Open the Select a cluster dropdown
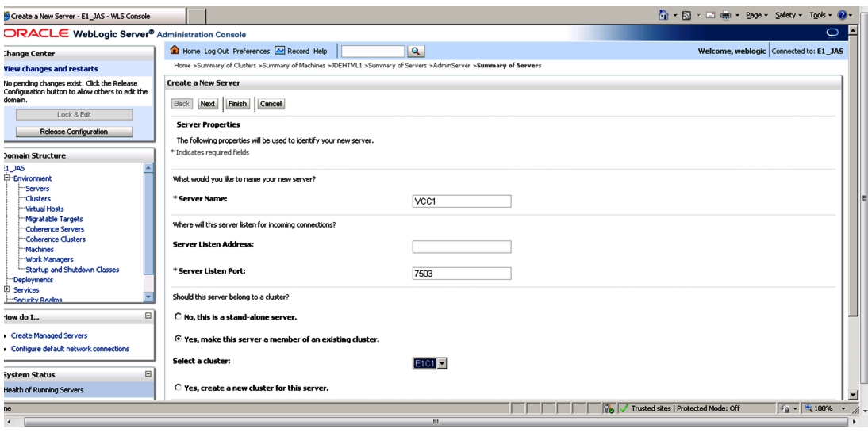868x444 pixels. (430, 363)
